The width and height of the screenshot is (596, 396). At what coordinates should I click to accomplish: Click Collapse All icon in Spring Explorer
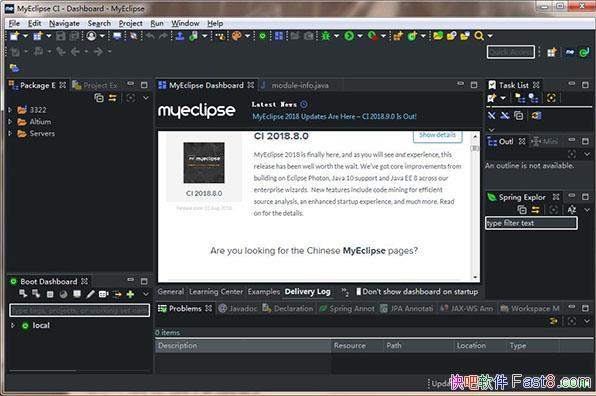click(x=522, y=209)
